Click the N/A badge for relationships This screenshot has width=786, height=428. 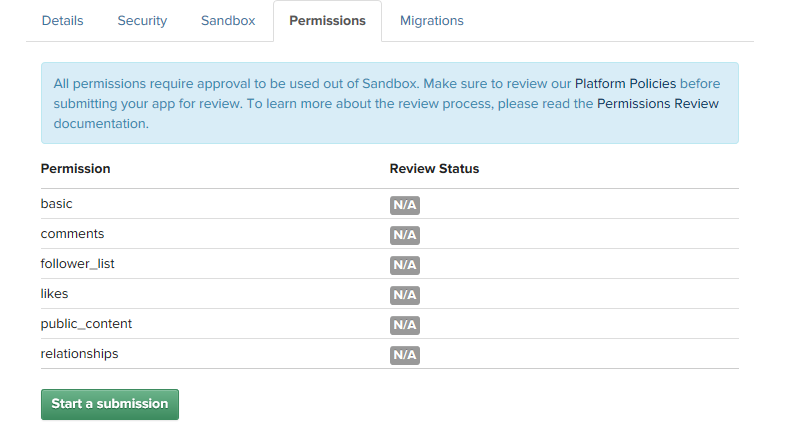point(405,355)
